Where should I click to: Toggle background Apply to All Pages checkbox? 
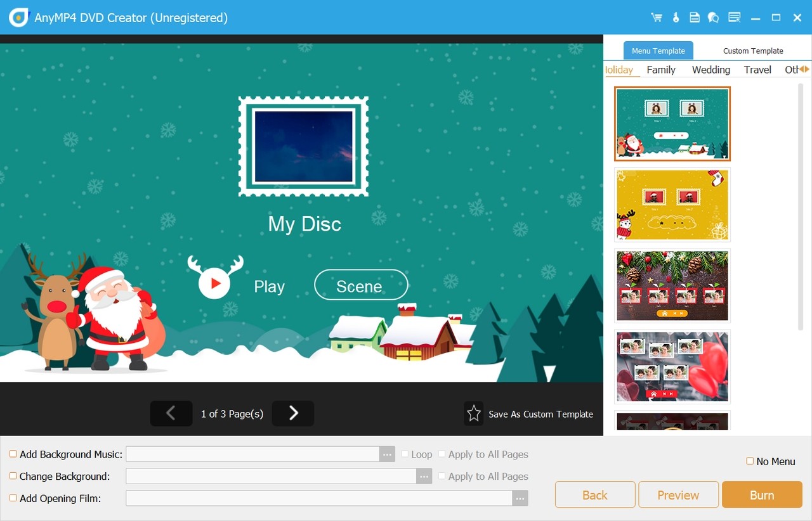coord(442,476)
